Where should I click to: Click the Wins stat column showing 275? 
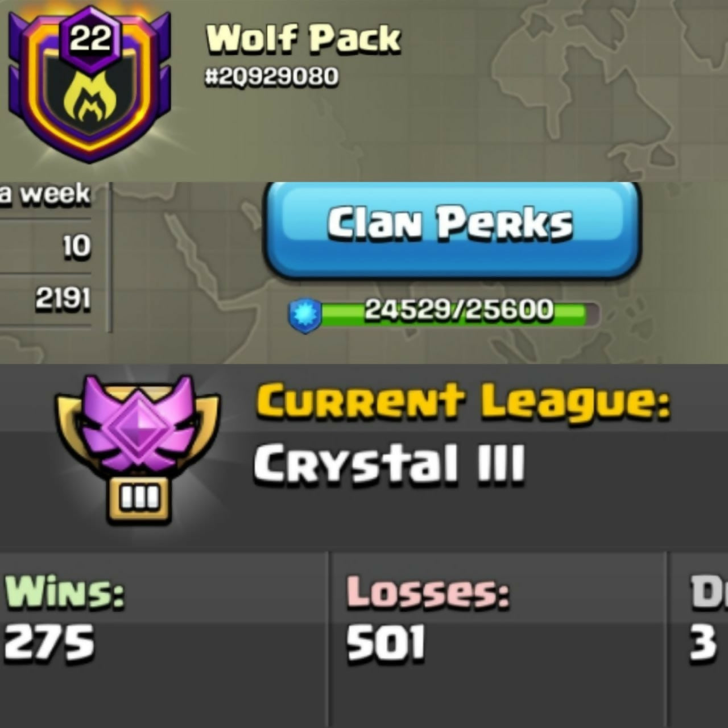(164, 639)
